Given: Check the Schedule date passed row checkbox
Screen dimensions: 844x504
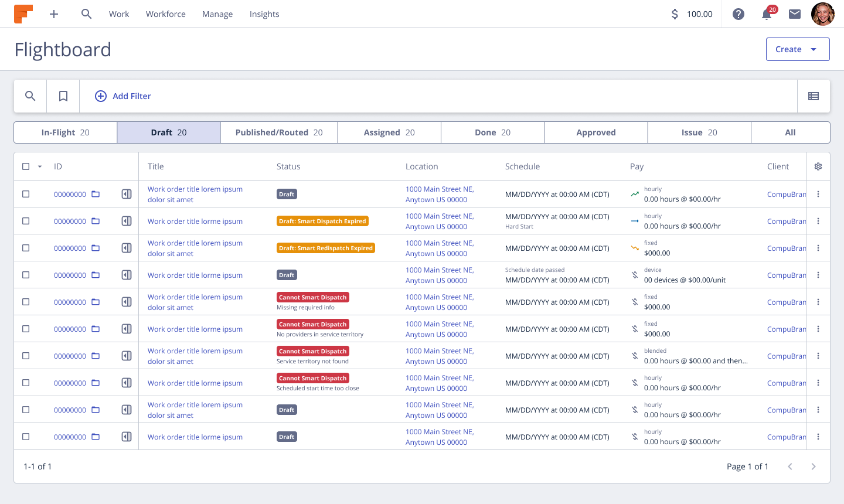Looking at the screenshot, I should coord(26,275).
